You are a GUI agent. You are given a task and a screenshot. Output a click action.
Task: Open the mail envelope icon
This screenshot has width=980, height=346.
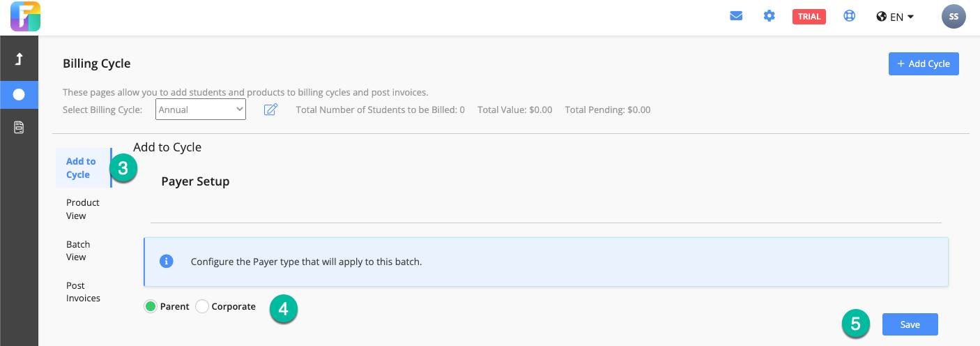pos(736,16)
